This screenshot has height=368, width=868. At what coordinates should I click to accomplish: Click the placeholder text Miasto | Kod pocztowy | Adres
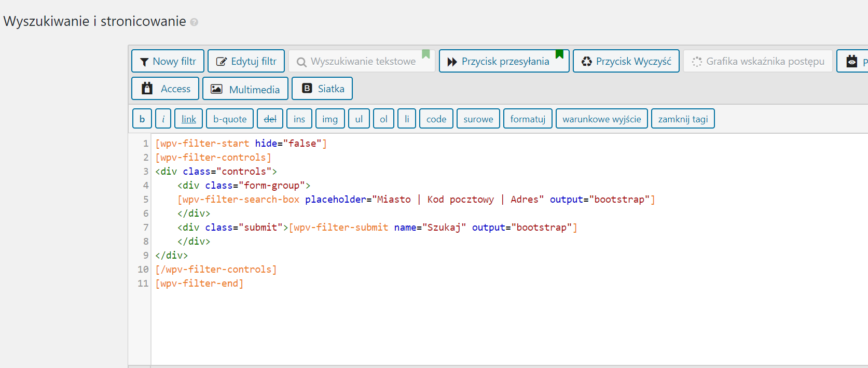458,199
